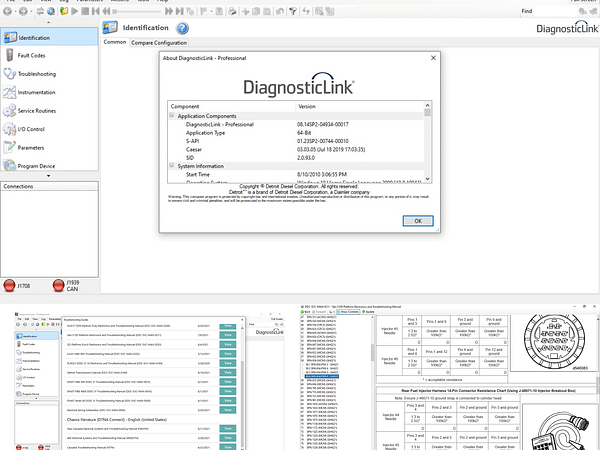Select the highlighted blue tree item in manual contents
The width and height of the screenshot is (600, 450).
pos(322,377)
